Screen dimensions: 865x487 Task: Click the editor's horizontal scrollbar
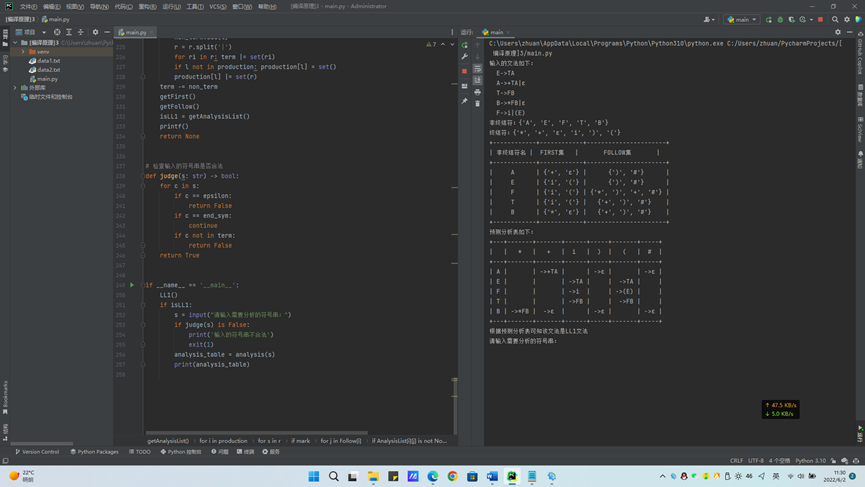(256, 433)
